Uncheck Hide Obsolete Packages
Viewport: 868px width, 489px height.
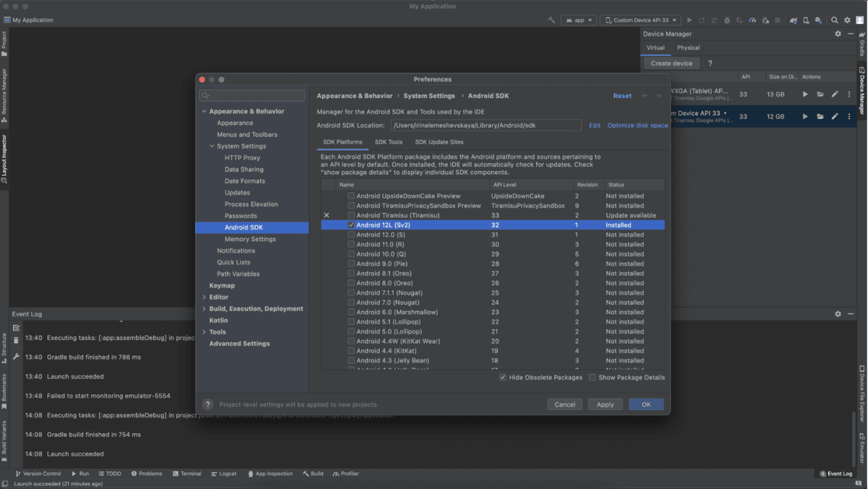coord(503,377)
